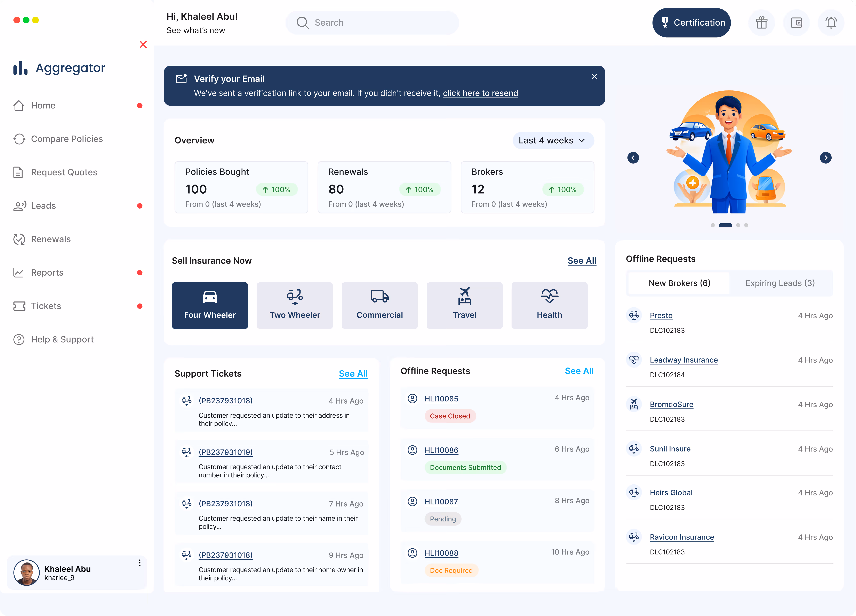This screenshot has height=616, width=856.
Task: Click See All in Sell Insurance Now
Action: click(582, 261)
